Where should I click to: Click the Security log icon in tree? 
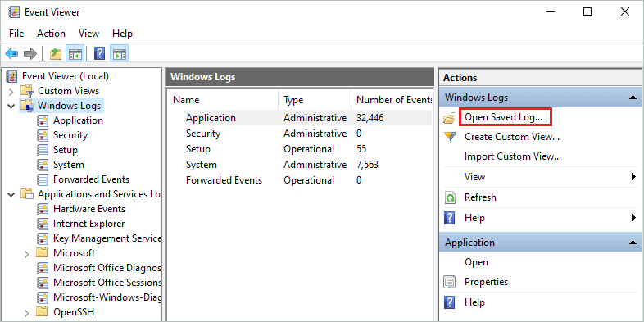pyautogui.click(x=43, y=135)
